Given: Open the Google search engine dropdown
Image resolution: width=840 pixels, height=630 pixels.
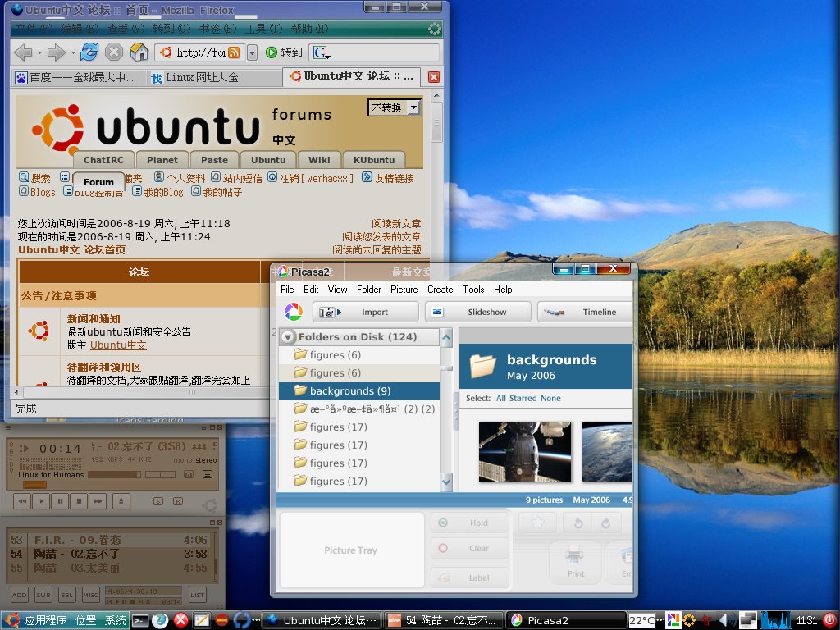Looking at the screenshot, I should (x=322, y=52).
